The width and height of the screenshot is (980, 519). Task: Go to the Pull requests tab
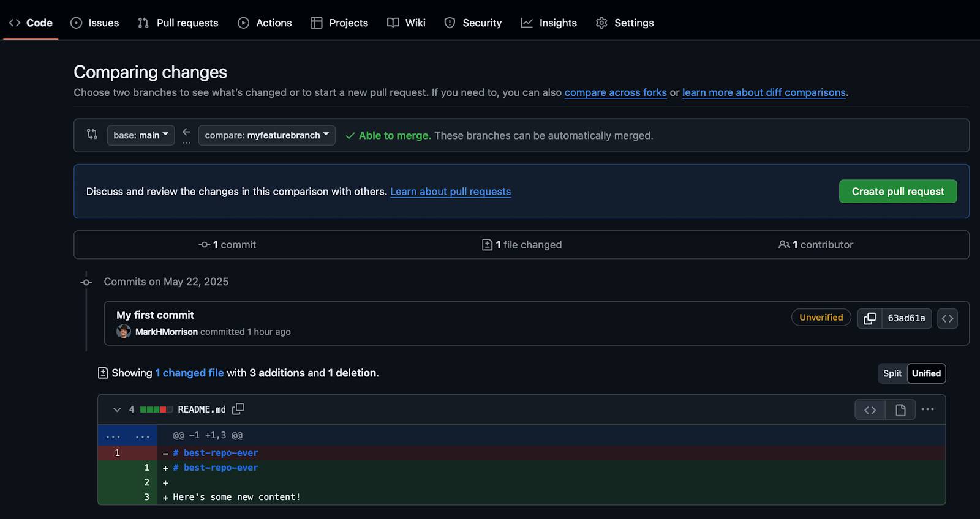pos(178,23)
